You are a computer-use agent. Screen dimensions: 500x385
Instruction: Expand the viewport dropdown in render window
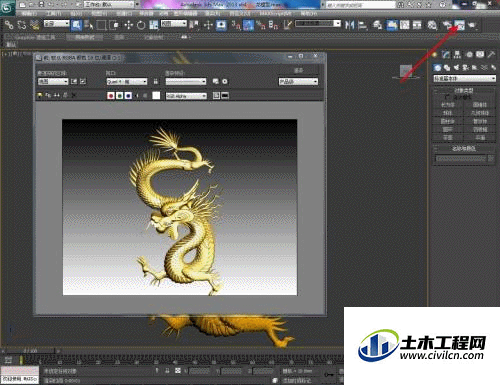click(127, 81)
